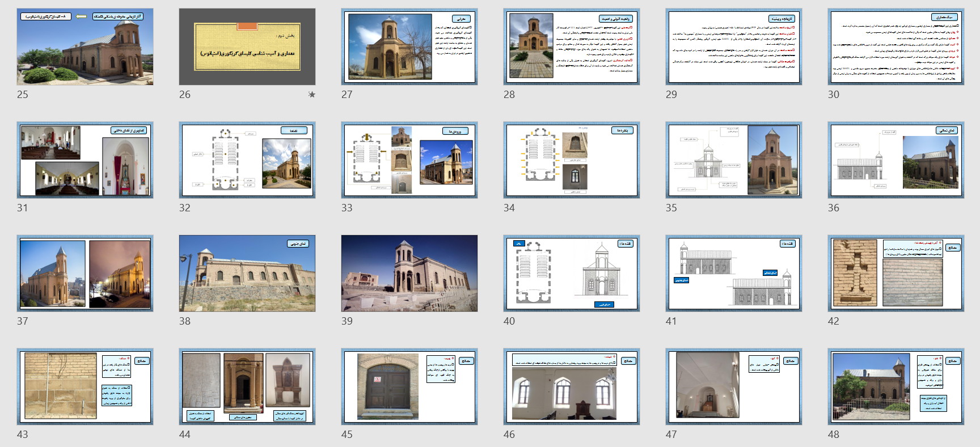Select slide 34 with floor plan and window photos
This screenshot has width=980, height=447.
click(x=572, y=160)
